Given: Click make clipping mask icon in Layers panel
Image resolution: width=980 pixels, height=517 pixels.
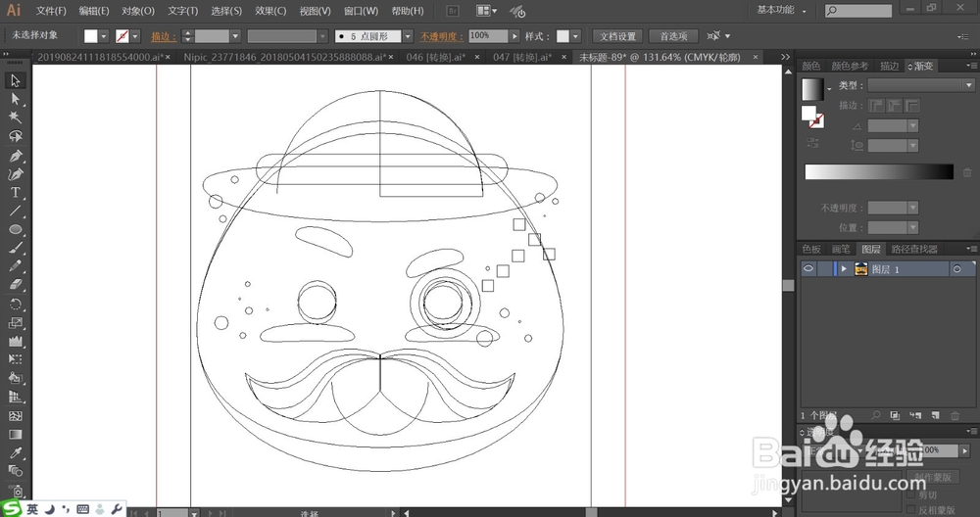Looking at the screenshot, I should click(895, 415).
